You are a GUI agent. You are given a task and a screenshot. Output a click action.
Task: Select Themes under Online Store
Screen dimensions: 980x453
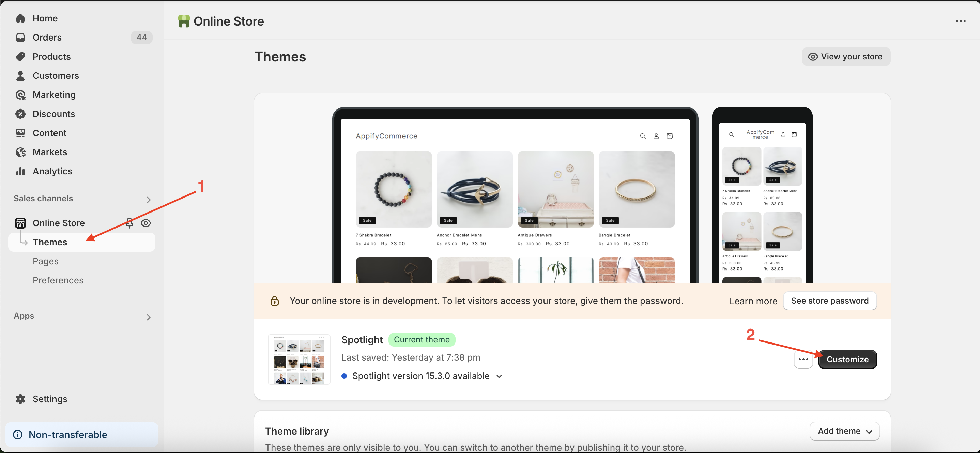pos(81,242)
